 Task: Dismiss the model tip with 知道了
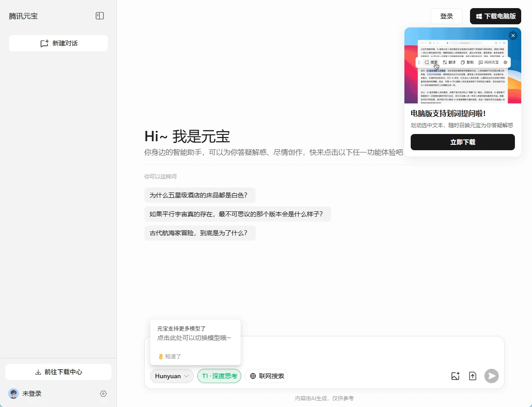pos(170,356)
